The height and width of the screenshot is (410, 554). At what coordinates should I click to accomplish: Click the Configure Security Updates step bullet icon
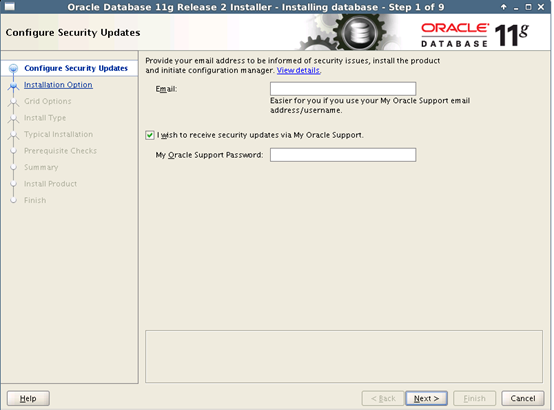[13, 68]
